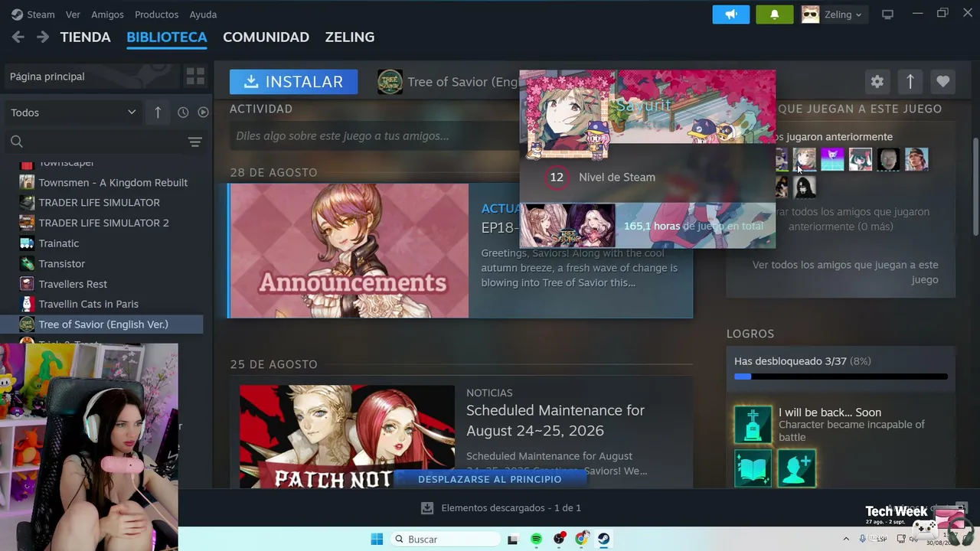Click the 'I will be back... Soon' achievement icon
The width and height of the screenshot is (980, 551).
[753, 425]
